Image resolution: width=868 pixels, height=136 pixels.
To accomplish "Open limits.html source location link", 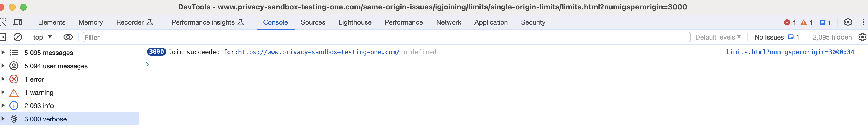I will (x=790, y=52).
